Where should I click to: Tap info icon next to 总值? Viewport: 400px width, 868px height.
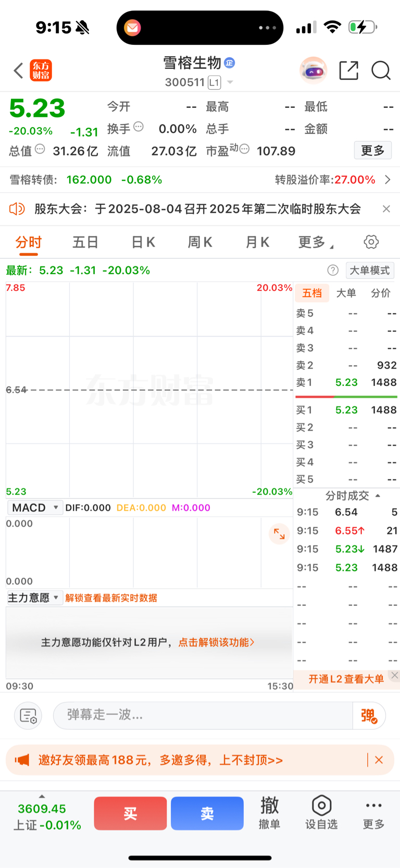(40, 149)
